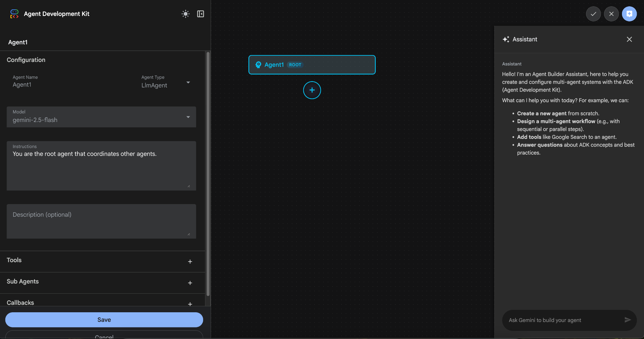Collapse the side panel with sidebar icon
This screenshot has width=644, height=339.
coord(201,14)
